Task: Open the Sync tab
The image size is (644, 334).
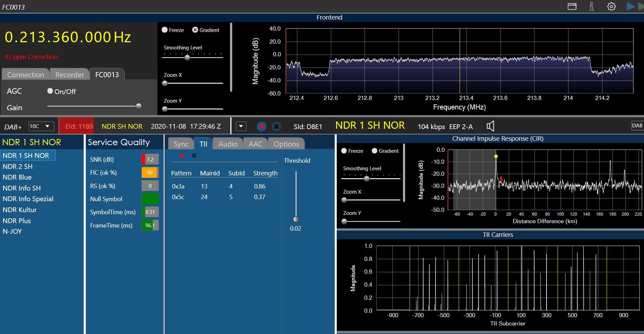Action: tap(181, 144)
